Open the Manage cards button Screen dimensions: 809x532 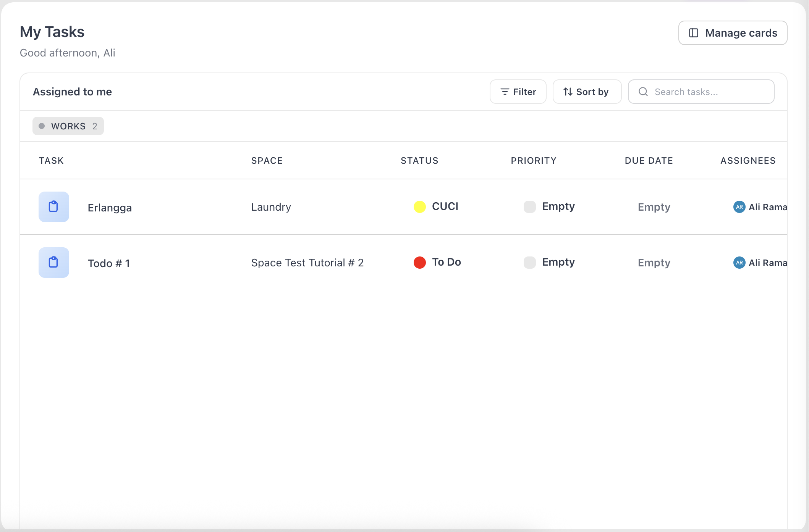point(733,33)
